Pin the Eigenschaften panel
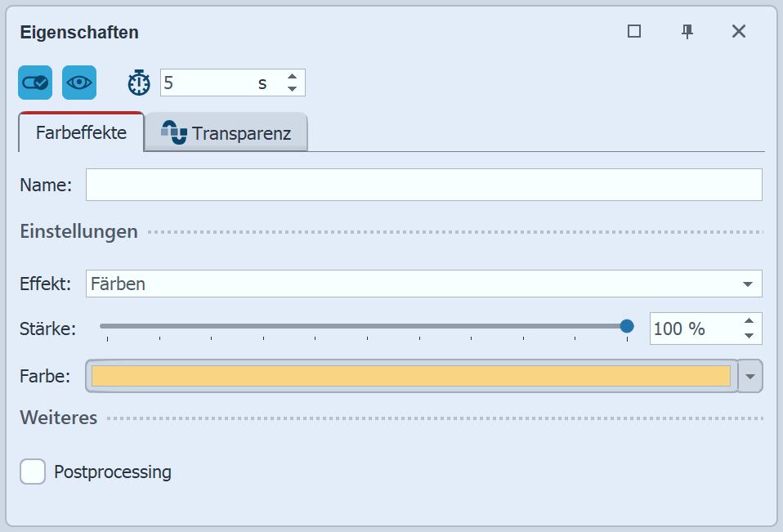Screen dimensions: 783x532 point(687,31)
